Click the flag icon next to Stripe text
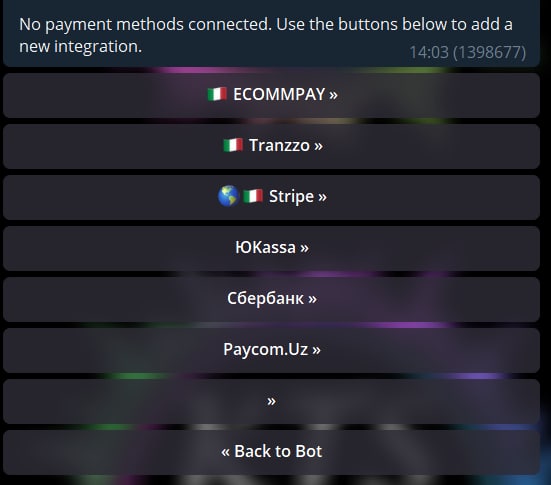Screen dimensions: 551x485 [x=253, y=196]
